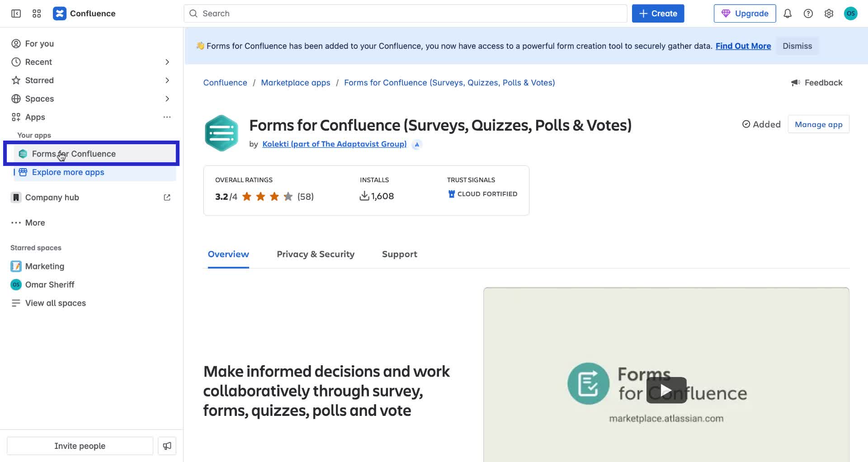The image size is (868, 462).
Task: Collapse the sidebar with the panel icon
Action: click(16, 14)
